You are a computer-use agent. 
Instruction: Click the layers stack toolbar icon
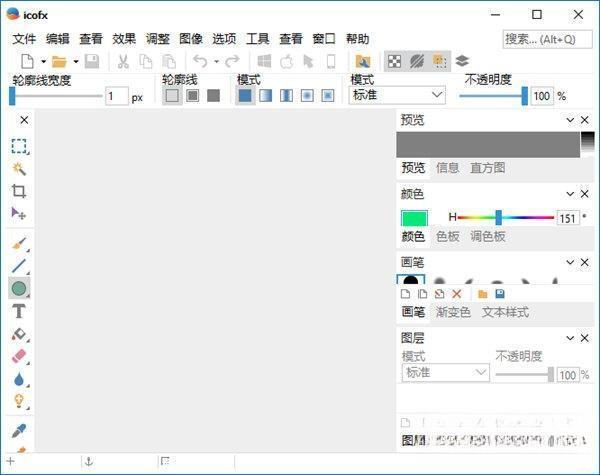(462, 61)
